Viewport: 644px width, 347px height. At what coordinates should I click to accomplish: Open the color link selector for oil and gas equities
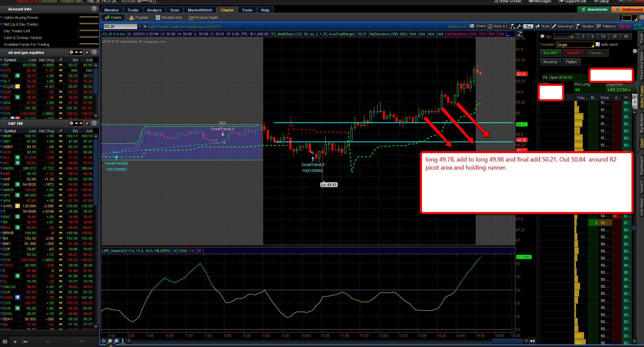pos(87,52)
